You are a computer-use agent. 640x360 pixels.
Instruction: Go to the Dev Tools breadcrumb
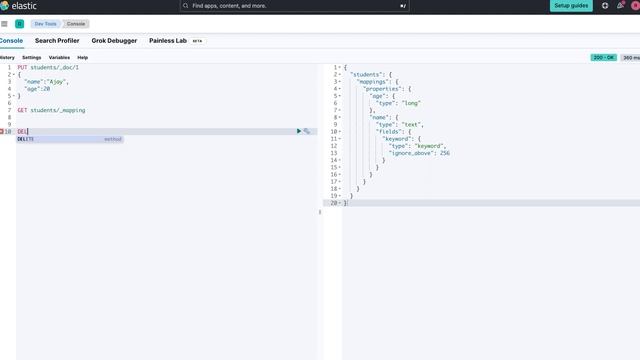pyautogui.click(x=45, y=24)
